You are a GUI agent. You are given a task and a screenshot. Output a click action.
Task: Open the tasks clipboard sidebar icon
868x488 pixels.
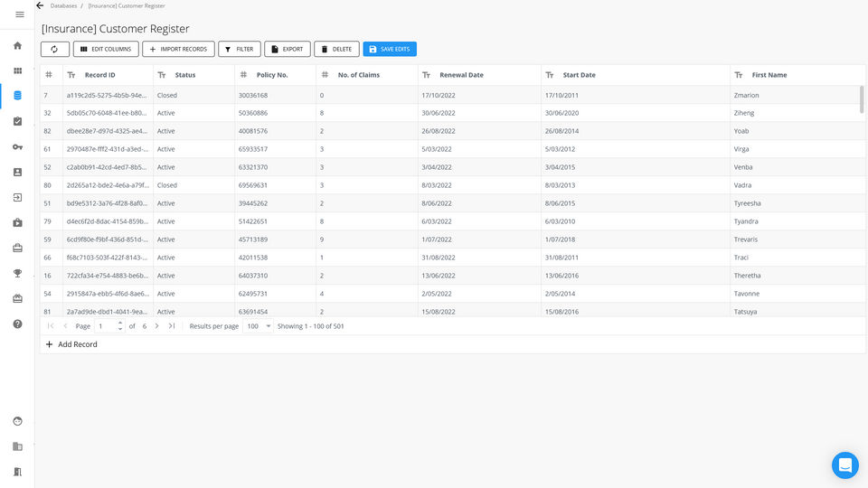click(18, 121)
